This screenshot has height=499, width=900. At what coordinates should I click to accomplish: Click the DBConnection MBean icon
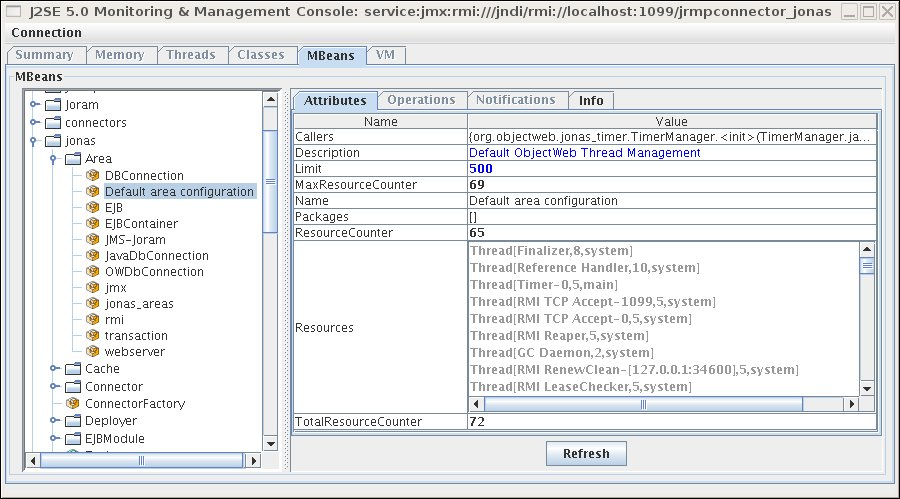point(92,175)
